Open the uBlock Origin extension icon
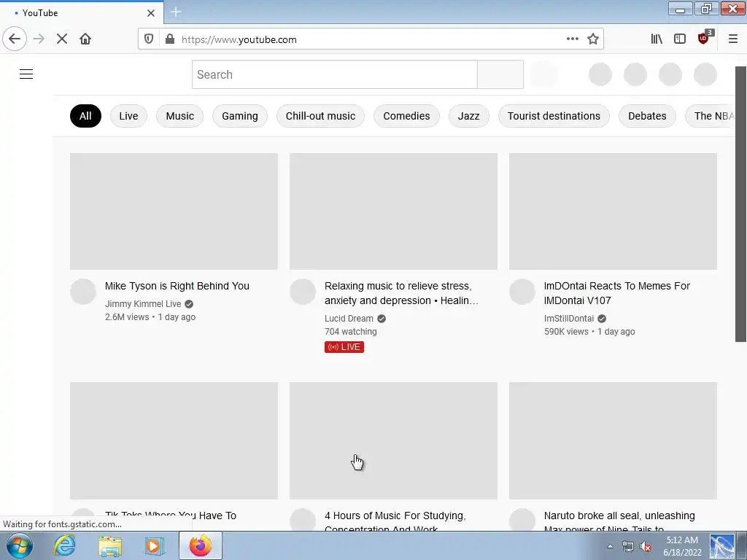 704,38
